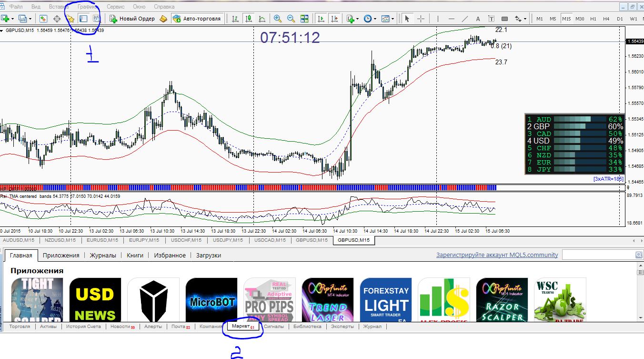This screenshot has width=644, height=359.
Task: Switch timeframe to M1
Action: (x=540, y=19)
